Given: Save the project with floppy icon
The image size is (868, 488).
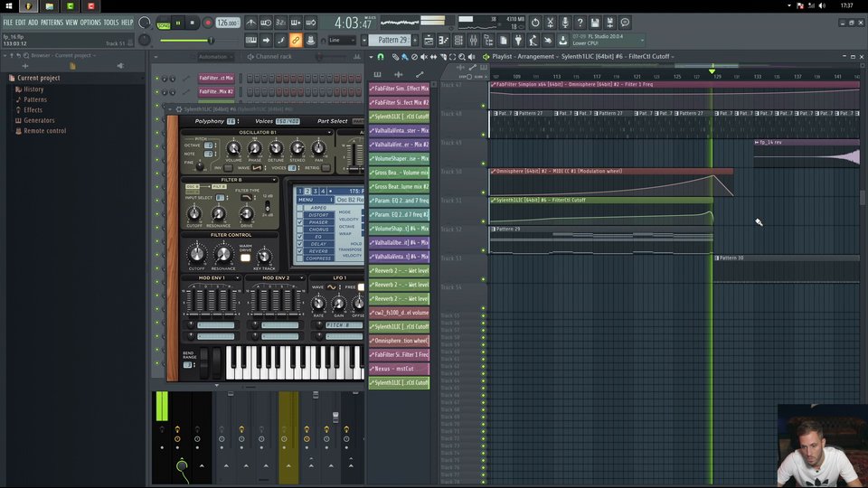Looking at the screenshot, I should coord(595,23).
